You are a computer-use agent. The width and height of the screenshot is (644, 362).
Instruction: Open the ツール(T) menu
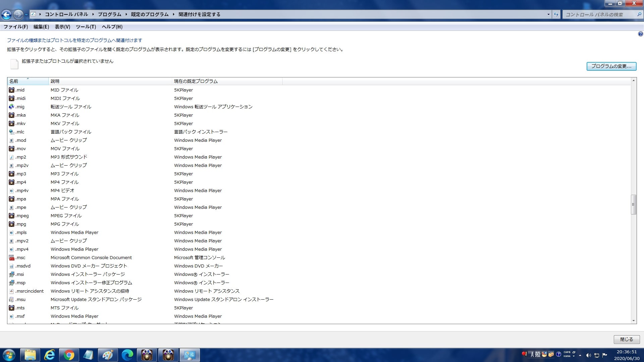[x=86, y=27]
